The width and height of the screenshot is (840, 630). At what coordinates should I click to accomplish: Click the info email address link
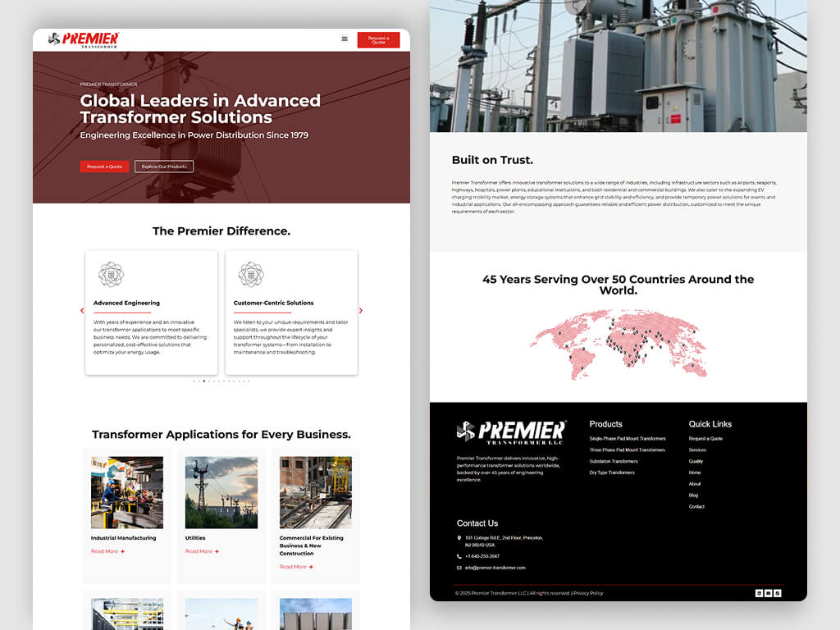pyautogui.click(x=495, y=568)
